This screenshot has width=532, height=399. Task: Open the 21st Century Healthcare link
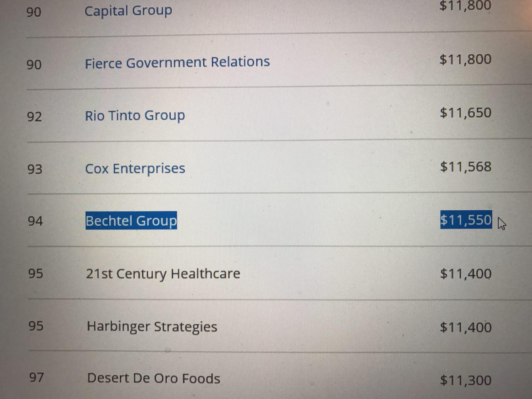pyautogui.click(x=163, y=274)
